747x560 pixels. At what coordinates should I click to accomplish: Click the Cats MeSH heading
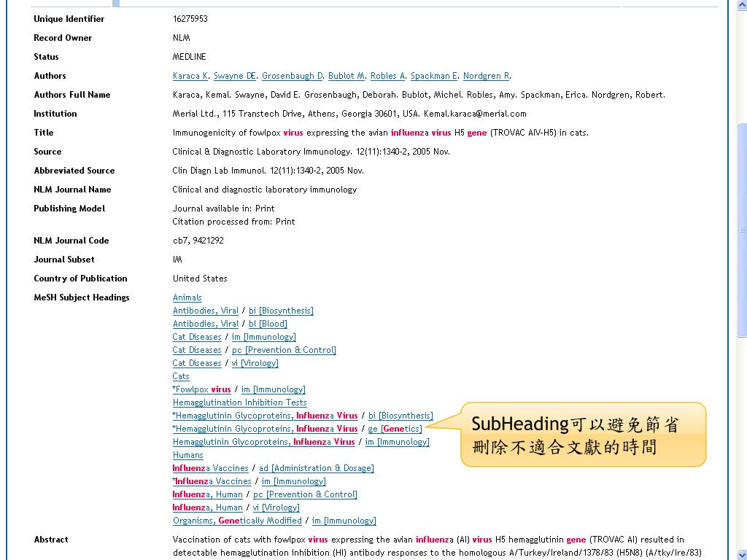pos(181,376)
